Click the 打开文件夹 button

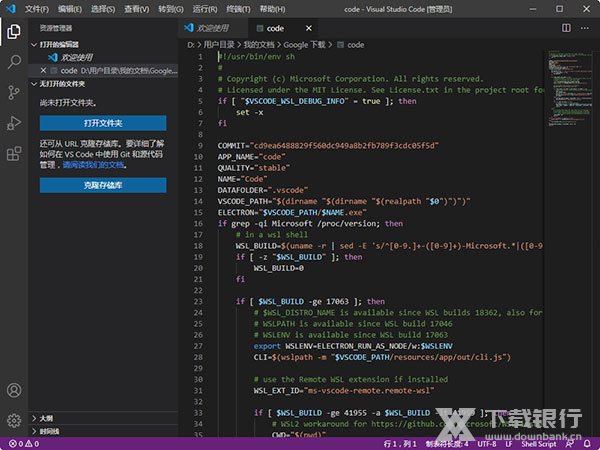(103, 123)
